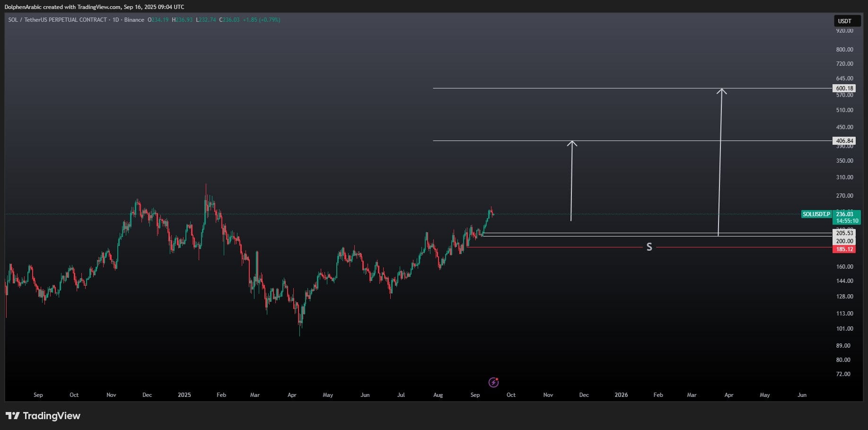
Task: Click the 510.00 price scale label
Action: 845,110
